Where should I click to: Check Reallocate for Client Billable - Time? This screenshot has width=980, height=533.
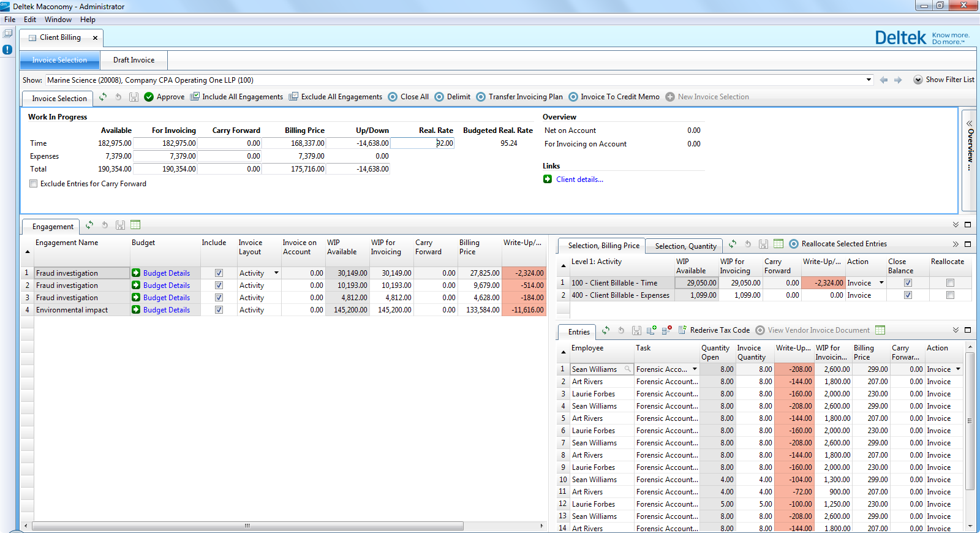pyautogui.click(x=950, y=283)
